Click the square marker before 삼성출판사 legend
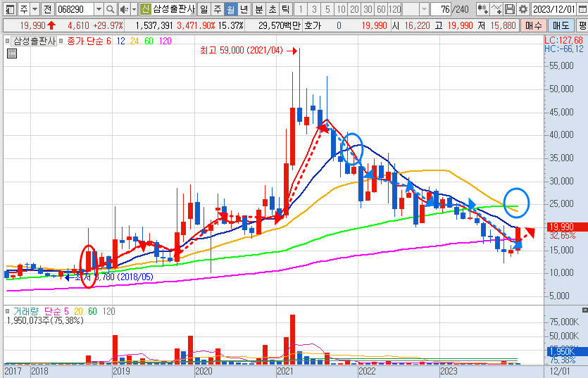The height and width of the screenshot is (378, 588). (7, 41)
